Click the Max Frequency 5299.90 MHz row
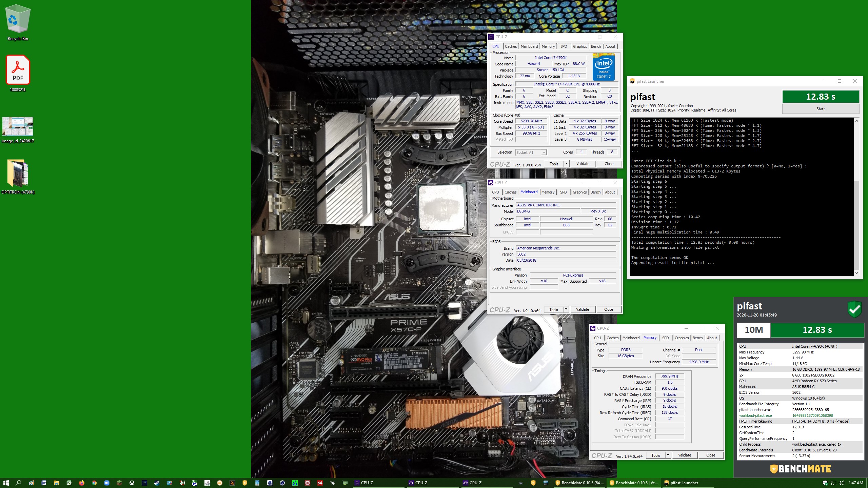This screenshot has height=488, width=868. (800, 352)
